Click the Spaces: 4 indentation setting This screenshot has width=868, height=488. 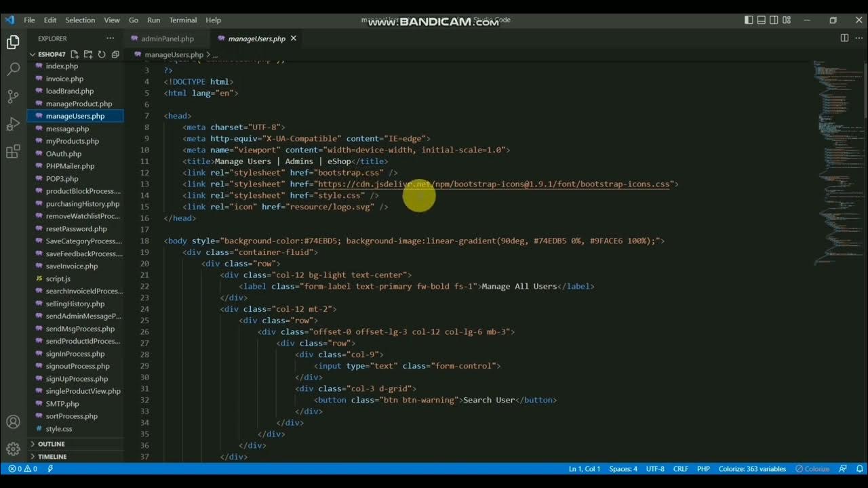point(623,468)
